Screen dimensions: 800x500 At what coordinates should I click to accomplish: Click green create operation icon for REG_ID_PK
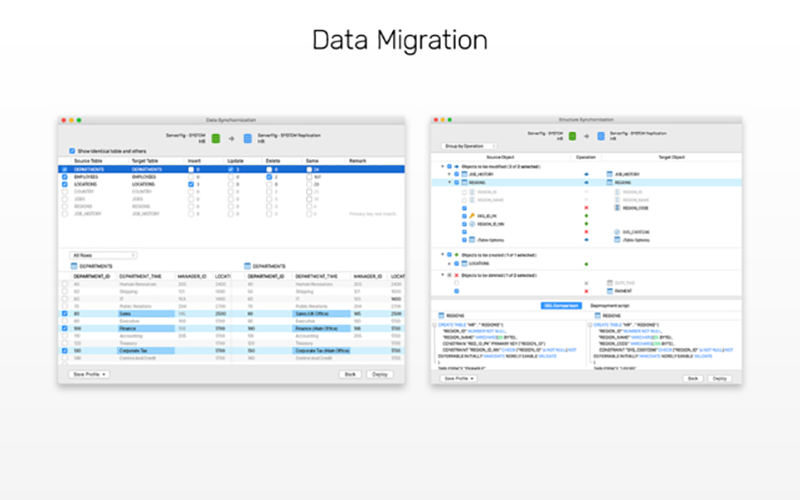[x=586, y=216]
